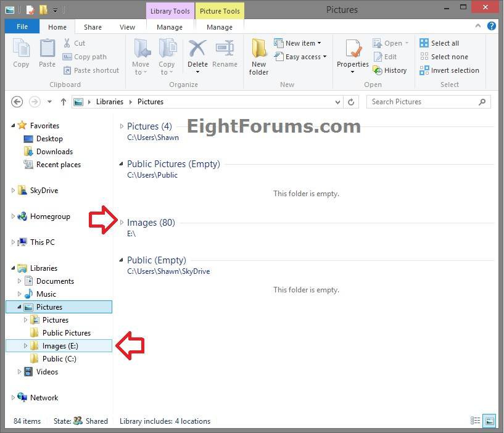Click the Up arrow navigation button

coord(64,102)
